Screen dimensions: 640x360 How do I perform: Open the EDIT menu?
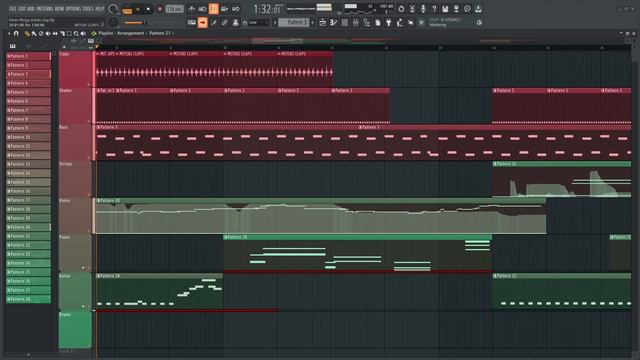(x=22, y=9)
